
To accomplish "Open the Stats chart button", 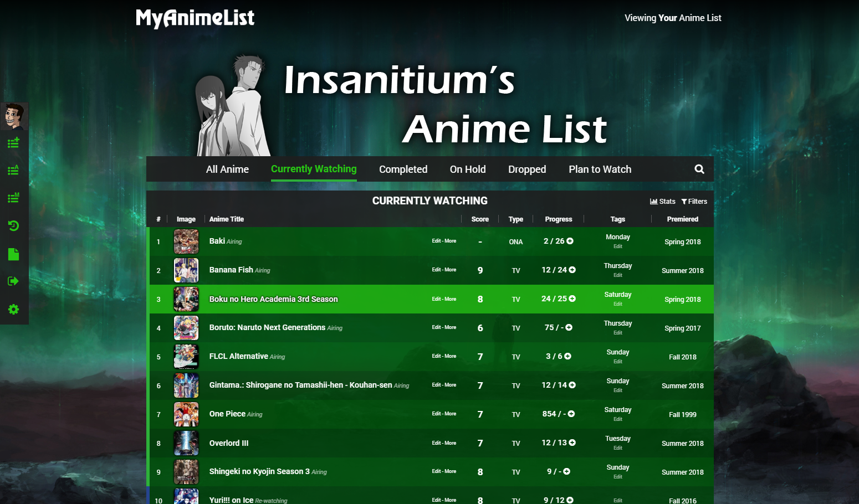I will pyautogui.click(x=662, y=202).
